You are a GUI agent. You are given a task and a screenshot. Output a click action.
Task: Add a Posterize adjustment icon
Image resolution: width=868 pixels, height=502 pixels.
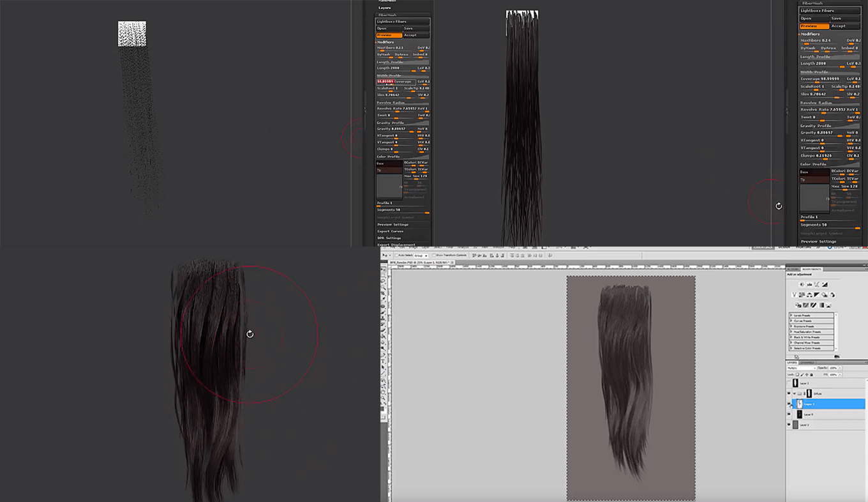[x=806, y=305]
